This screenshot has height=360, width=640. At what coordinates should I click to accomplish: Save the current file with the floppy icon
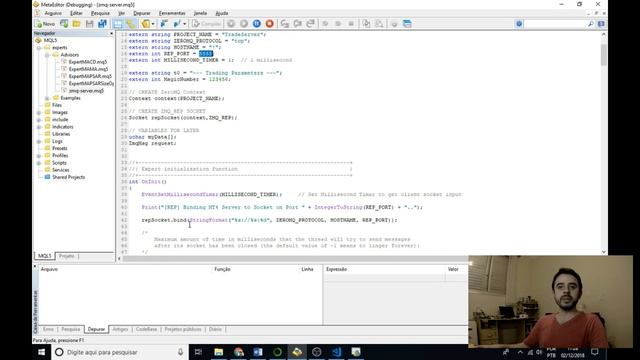click(x=89, y=24)
